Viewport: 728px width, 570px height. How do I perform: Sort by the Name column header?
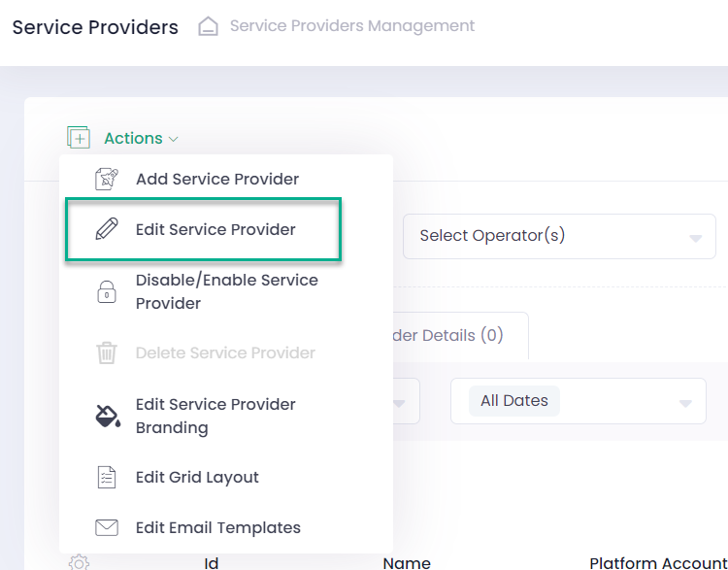click(407, 562)
